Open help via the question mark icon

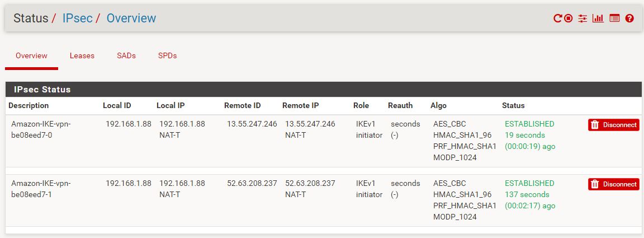[629, 18]
